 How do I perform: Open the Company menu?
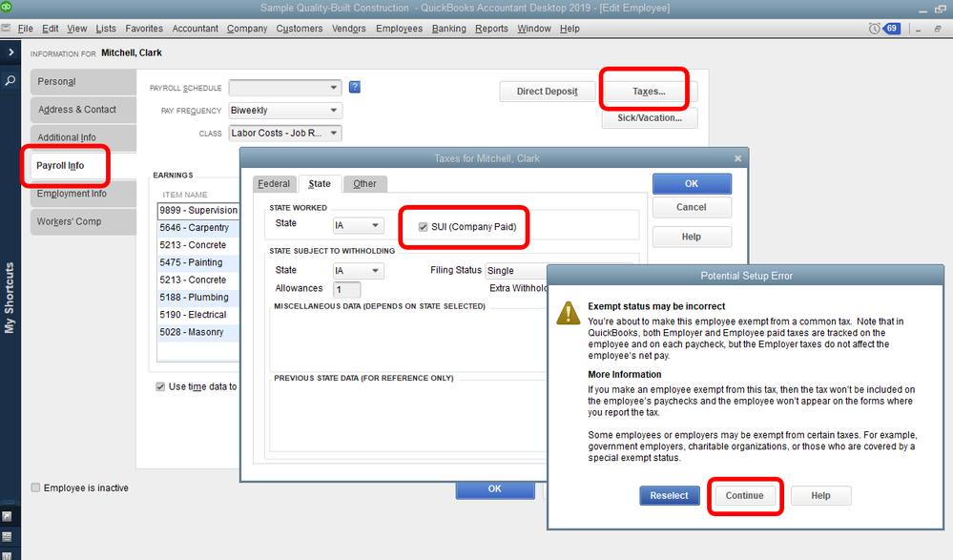(247, 29)
